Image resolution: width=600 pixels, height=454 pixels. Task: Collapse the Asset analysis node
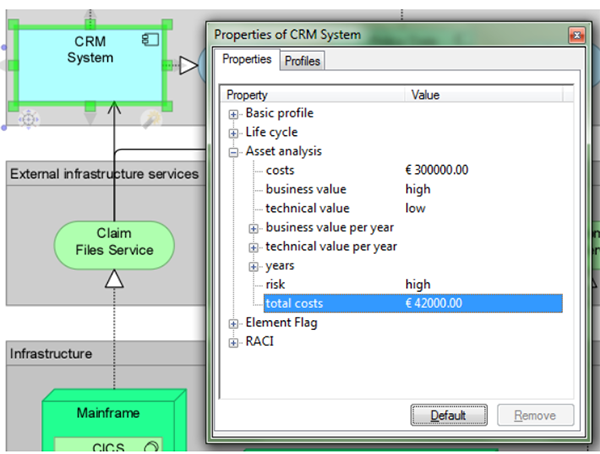click(233, 152)
